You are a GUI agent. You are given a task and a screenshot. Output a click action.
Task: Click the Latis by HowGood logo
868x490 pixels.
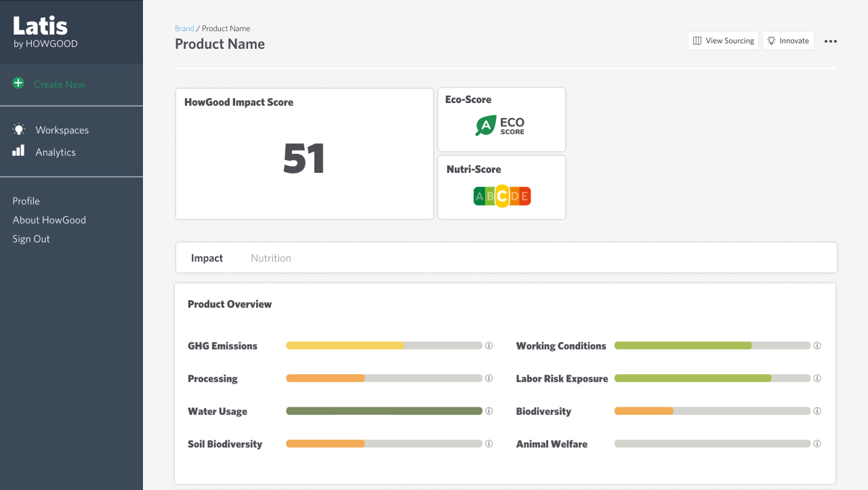(x=45, y=32)
